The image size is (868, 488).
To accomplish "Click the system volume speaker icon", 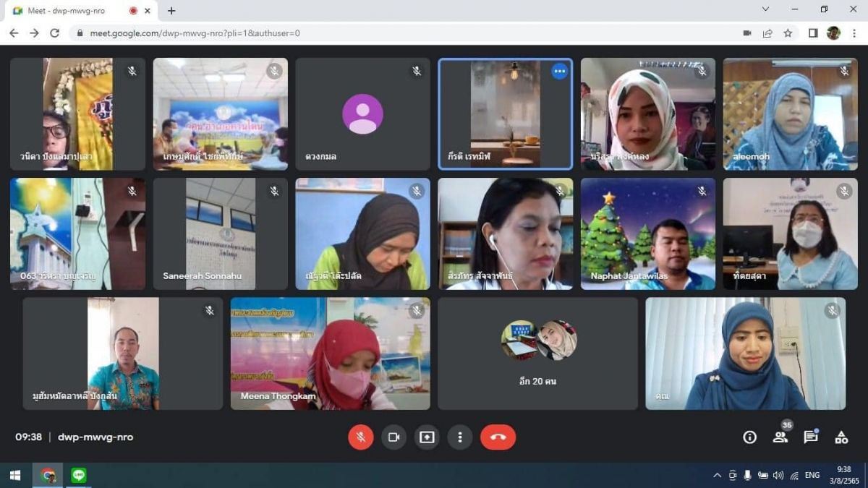I will coord(778,476).
